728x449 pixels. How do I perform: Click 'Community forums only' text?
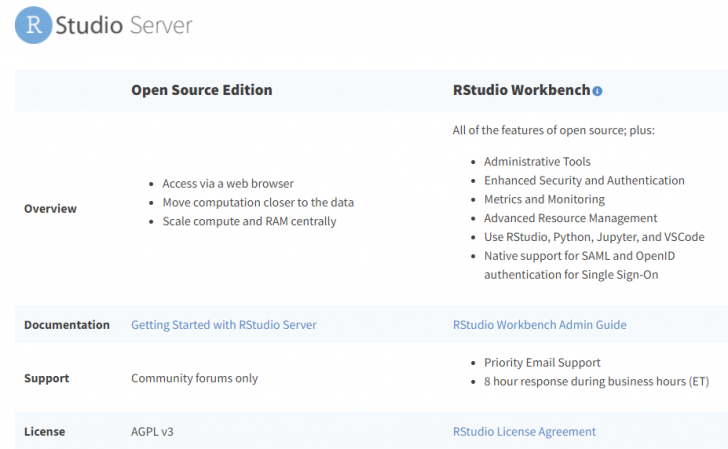point(195,378)
